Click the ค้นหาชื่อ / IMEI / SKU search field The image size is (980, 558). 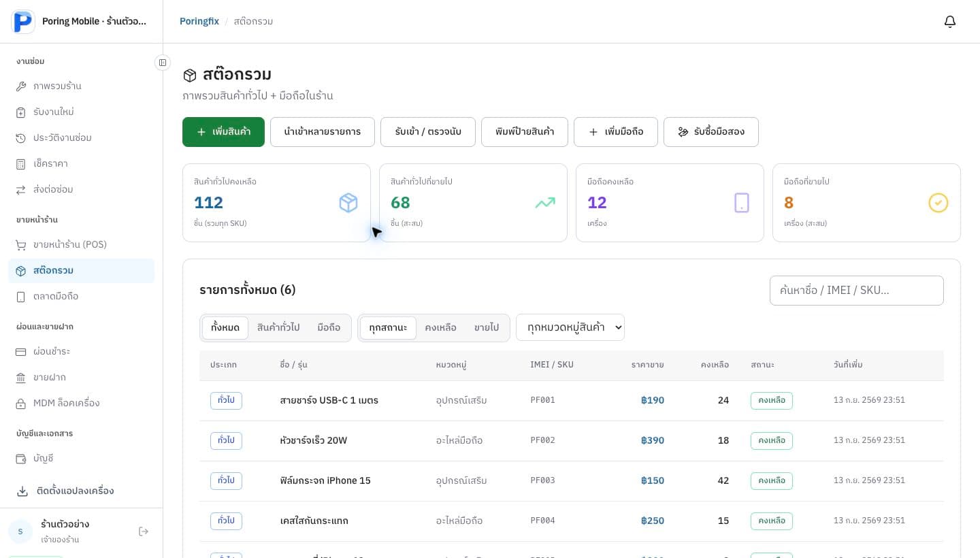point(857,291)
